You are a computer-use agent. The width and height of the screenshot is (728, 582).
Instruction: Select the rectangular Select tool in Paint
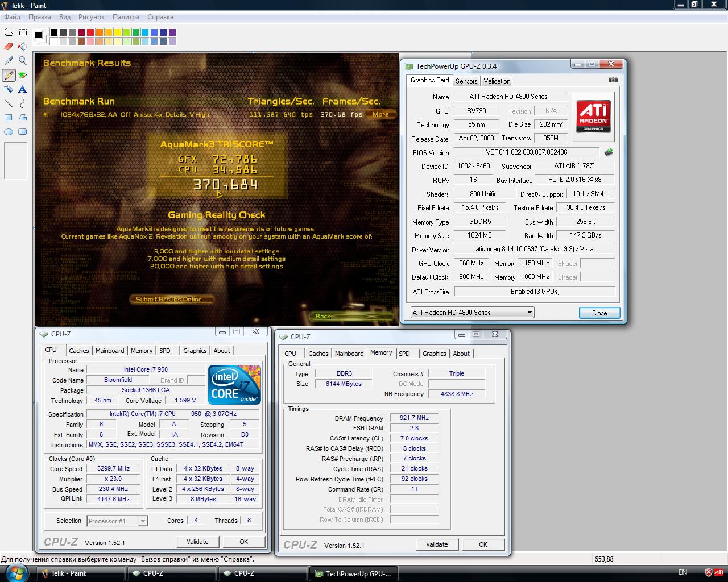coord(23,32)
